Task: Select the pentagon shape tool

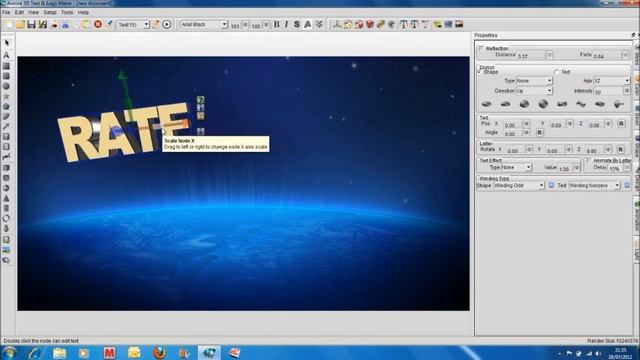Action: (7, 107)
